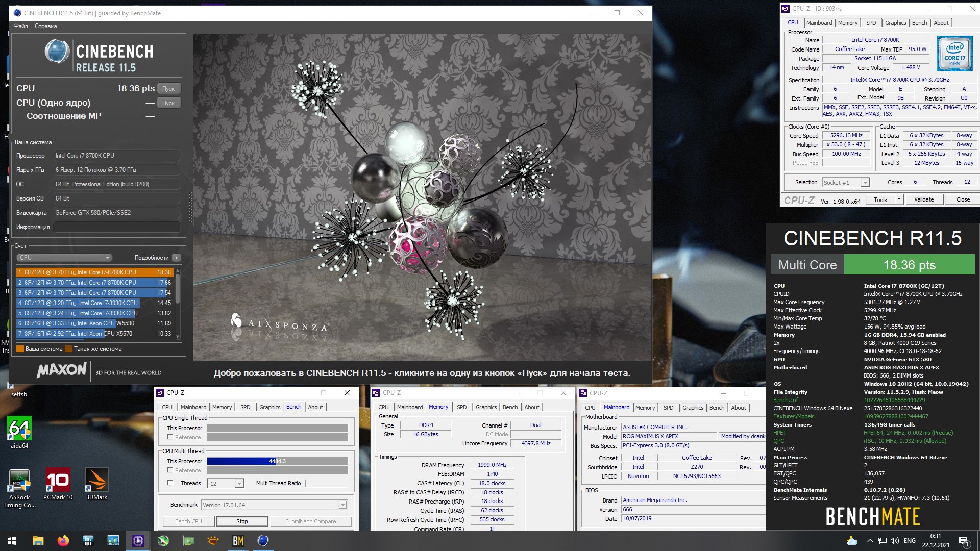Screen dimensions: 980x551
Task: Switch to SPD tab in CPU-Z Memory window
Action: 461,407
